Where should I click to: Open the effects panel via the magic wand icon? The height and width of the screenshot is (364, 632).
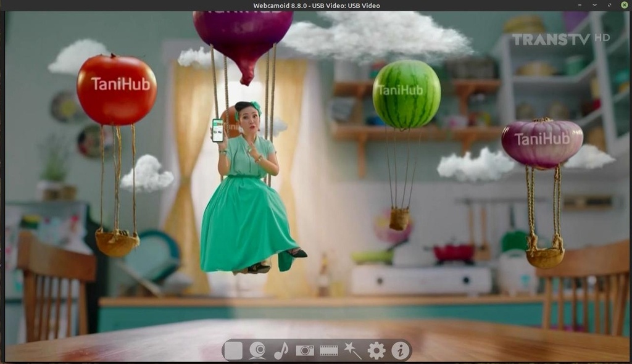352,350
